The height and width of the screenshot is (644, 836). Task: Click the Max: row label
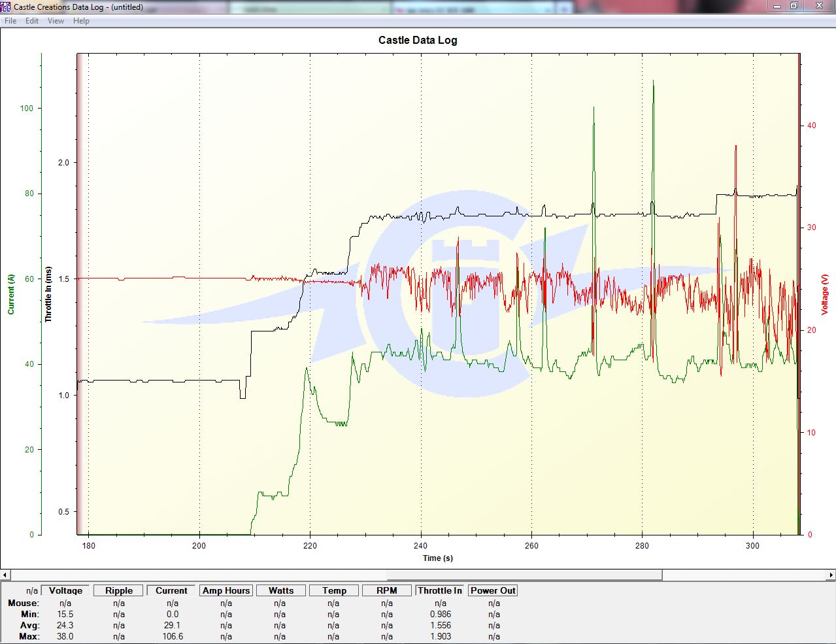29,636
